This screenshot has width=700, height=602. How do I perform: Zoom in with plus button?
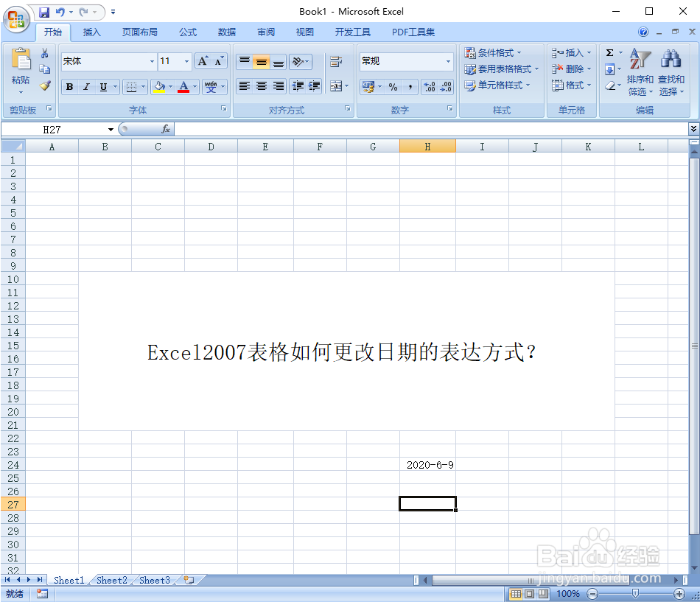tap(679, 593)
